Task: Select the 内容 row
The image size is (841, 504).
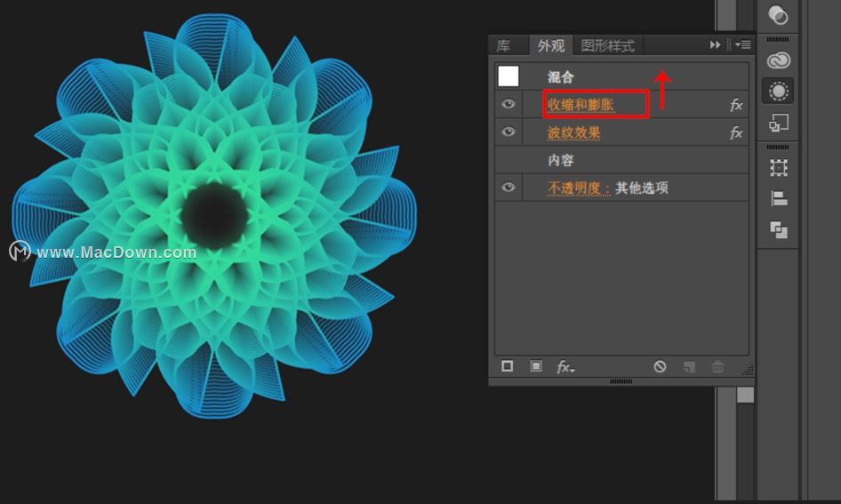Action: tap(621, 160)
